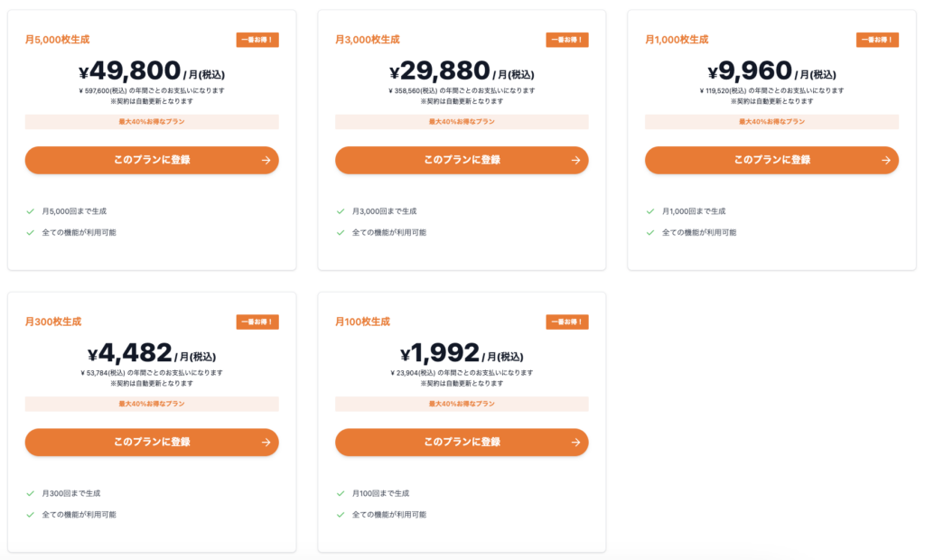Select the 一番お得！ badge on 月5,000枚生成 plan
Viewport: 925px width, 560px height.
(257, 39)
